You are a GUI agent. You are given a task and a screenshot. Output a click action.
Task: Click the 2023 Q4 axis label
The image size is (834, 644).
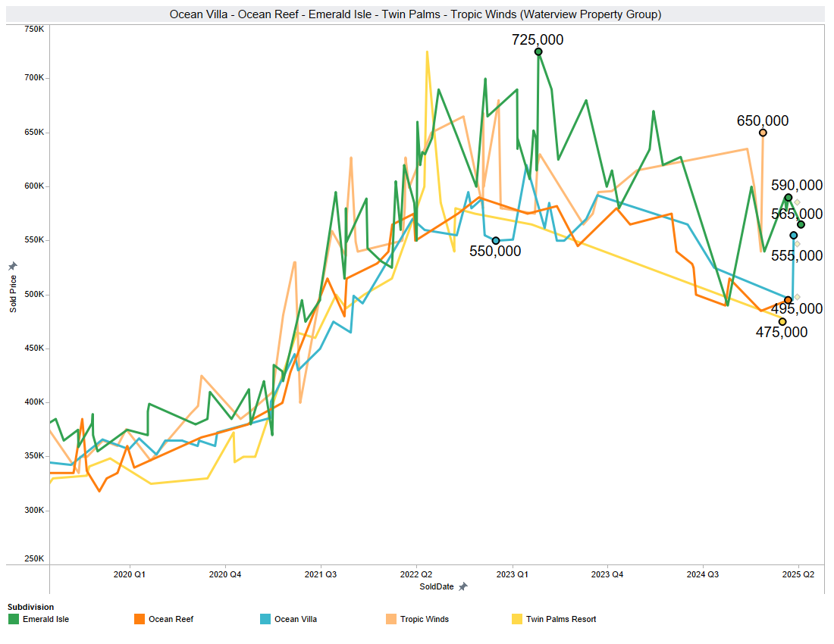coord(607,574)
